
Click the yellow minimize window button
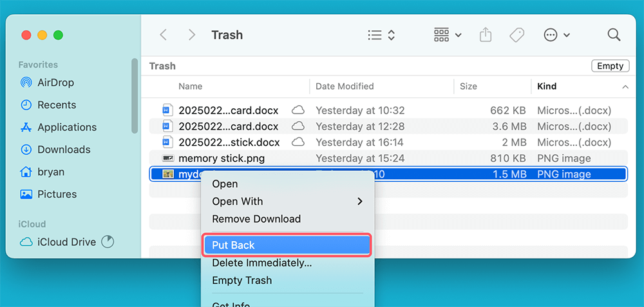[43, 35]
